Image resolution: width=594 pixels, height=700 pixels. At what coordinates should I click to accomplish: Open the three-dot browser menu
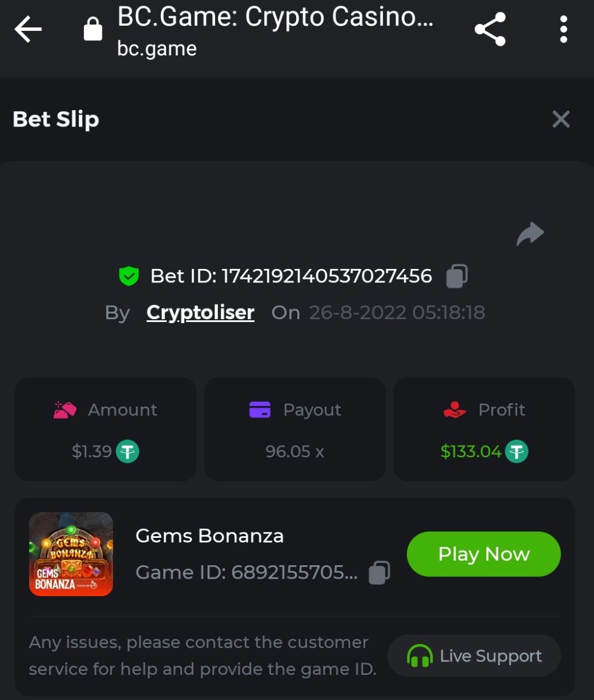click(563, 30)
